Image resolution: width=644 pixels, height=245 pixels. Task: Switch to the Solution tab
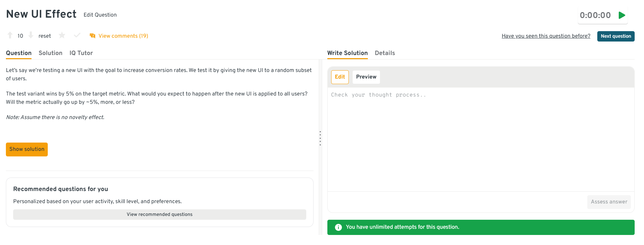click(51, 53)
